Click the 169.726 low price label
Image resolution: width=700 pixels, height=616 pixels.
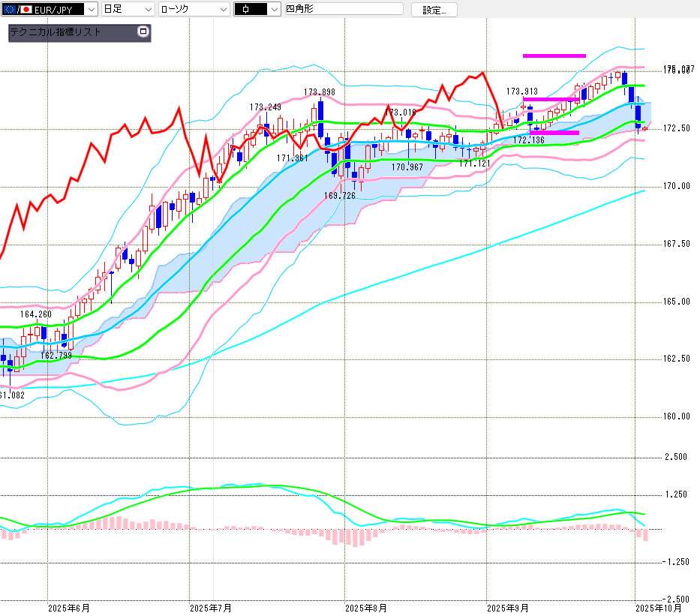pos(340,196)
